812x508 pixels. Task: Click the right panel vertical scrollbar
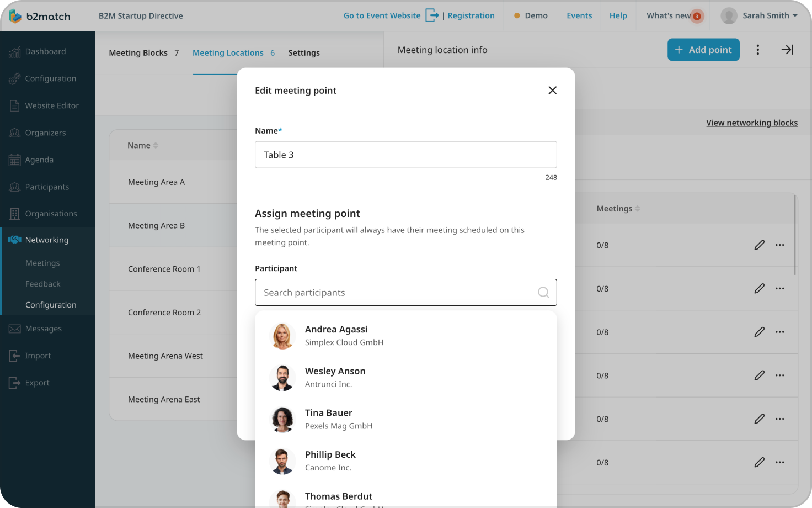(795, 235)
